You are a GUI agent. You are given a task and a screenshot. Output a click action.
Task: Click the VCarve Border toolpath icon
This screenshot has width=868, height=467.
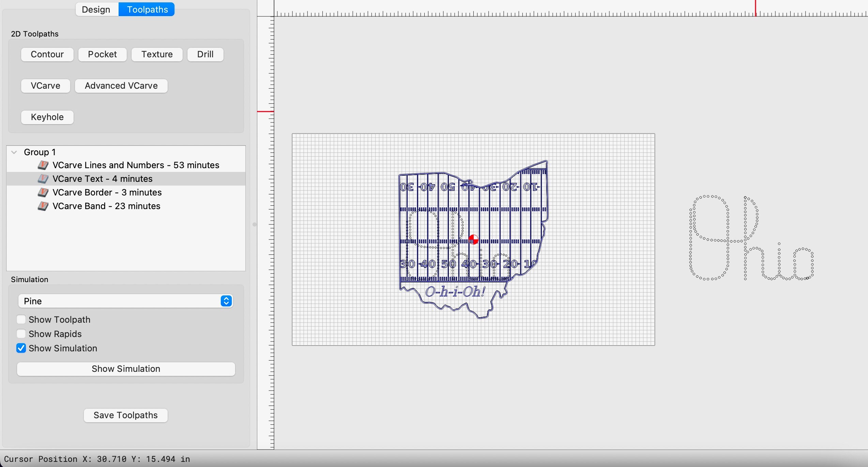coord(43,192)
